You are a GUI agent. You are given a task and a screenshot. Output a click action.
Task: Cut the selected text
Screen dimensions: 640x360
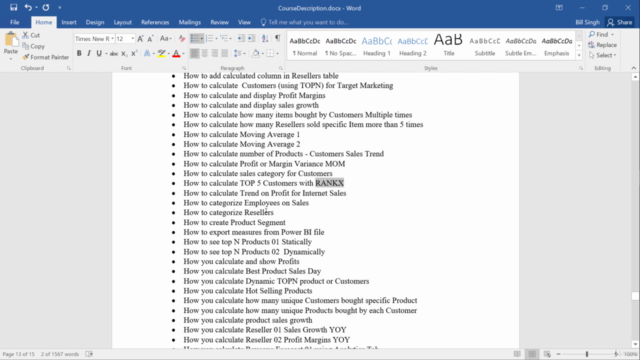point(31,35)
